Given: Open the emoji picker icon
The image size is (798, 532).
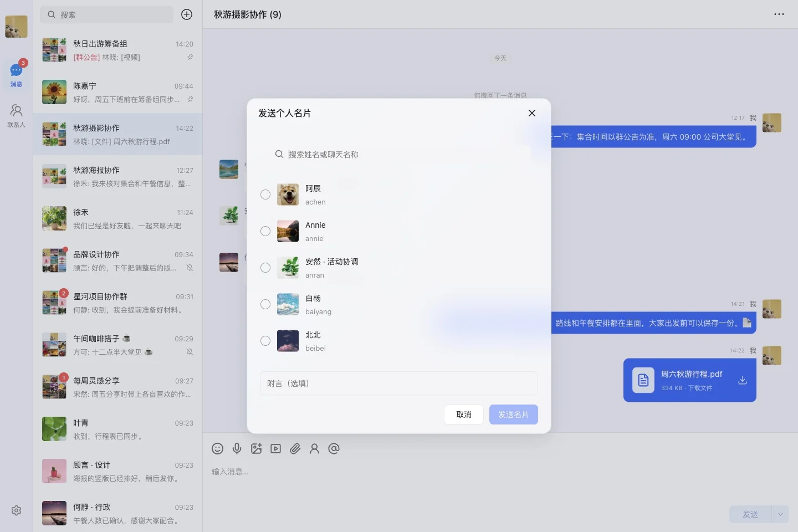Looking at the screenshot, I should (218, 449).
